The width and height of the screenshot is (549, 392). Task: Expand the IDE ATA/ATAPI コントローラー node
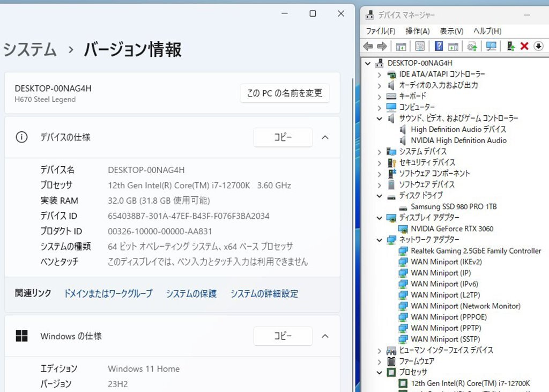pos(380,75)
